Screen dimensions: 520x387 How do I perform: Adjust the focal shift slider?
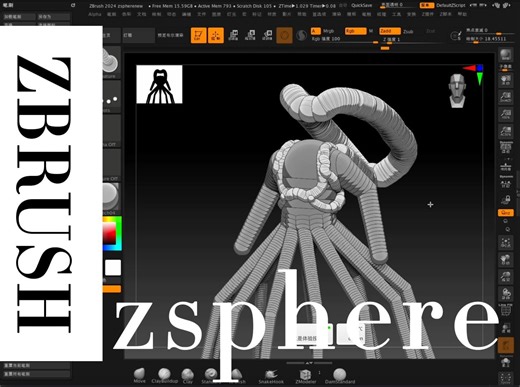[x=490, y=31]
